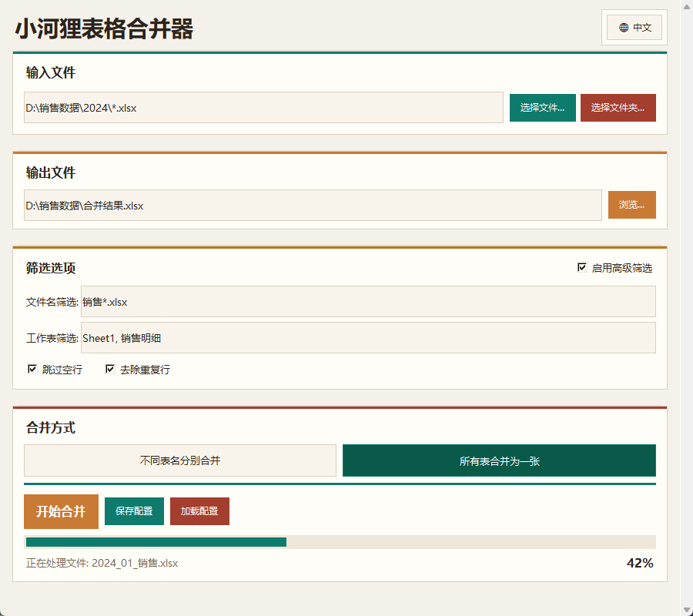Open the 中文 language selector

[x=634, y=28]
